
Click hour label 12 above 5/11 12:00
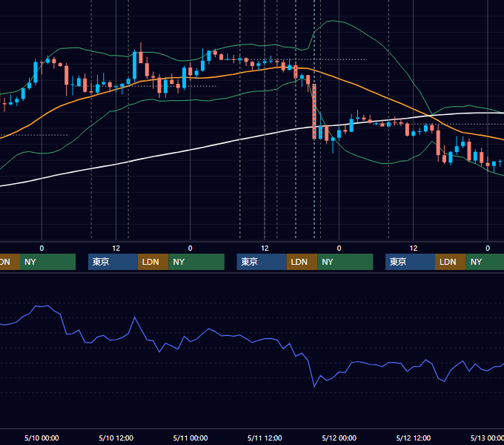point(265,248)
